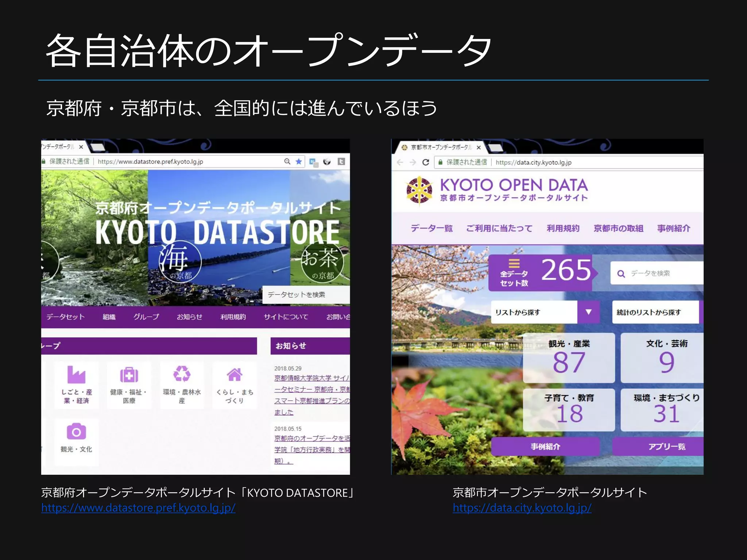Open the 2018.05.29 news link
This screenshot has height=560, width=747.
coord(312,395)
